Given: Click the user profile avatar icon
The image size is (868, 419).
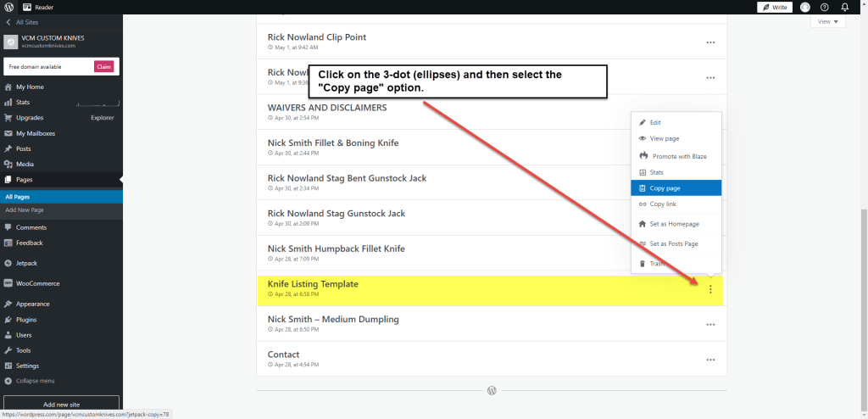Looking at the screenshot, I should pos(805,7).
